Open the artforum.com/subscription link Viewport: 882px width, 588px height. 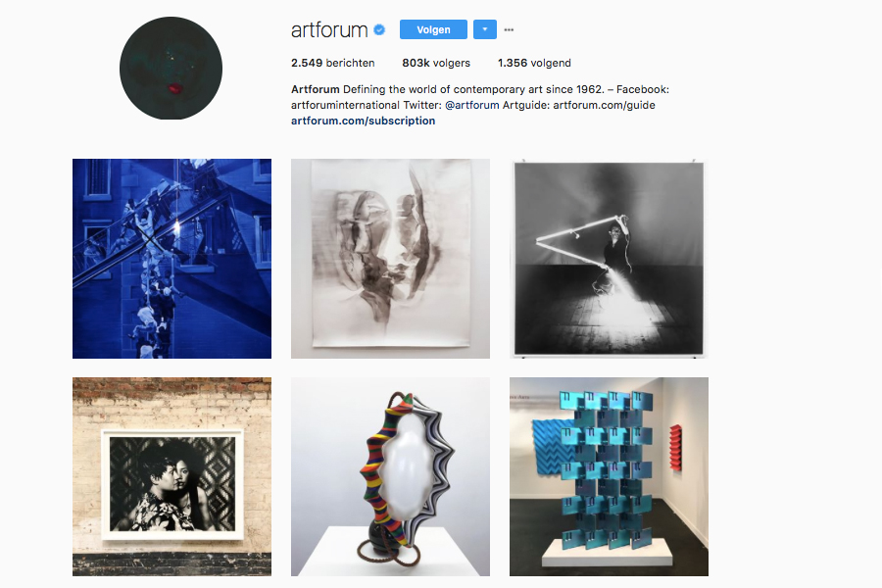click(363, 121)
